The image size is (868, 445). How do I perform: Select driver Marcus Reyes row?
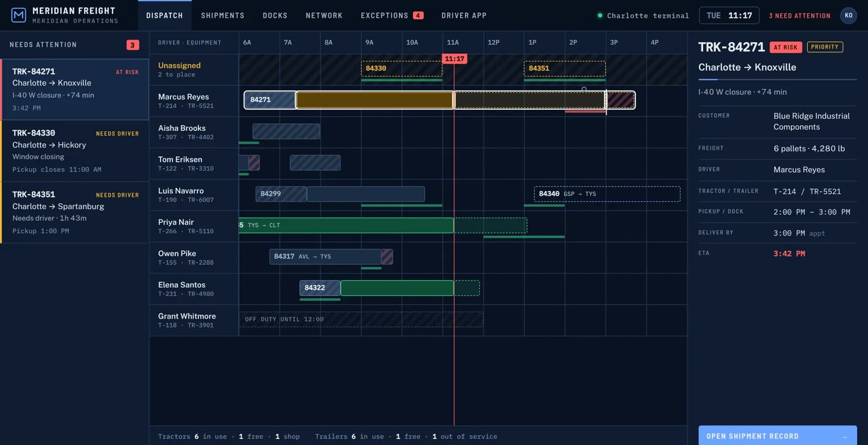tap(194, 101)
